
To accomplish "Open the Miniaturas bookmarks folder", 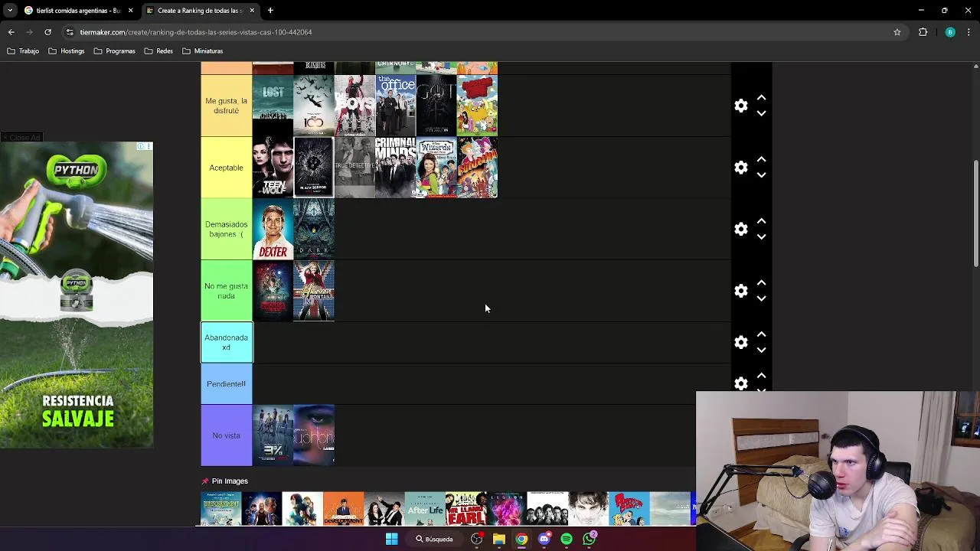I will tap(203, 51).
